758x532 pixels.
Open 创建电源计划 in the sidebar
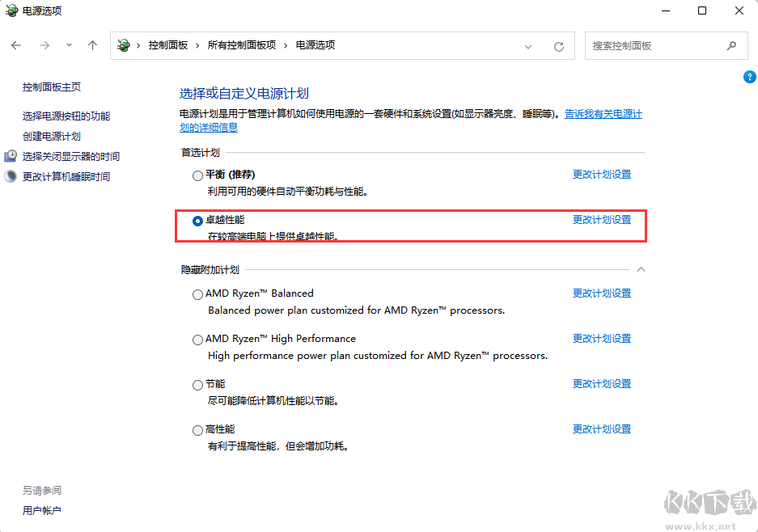point(52,137)
